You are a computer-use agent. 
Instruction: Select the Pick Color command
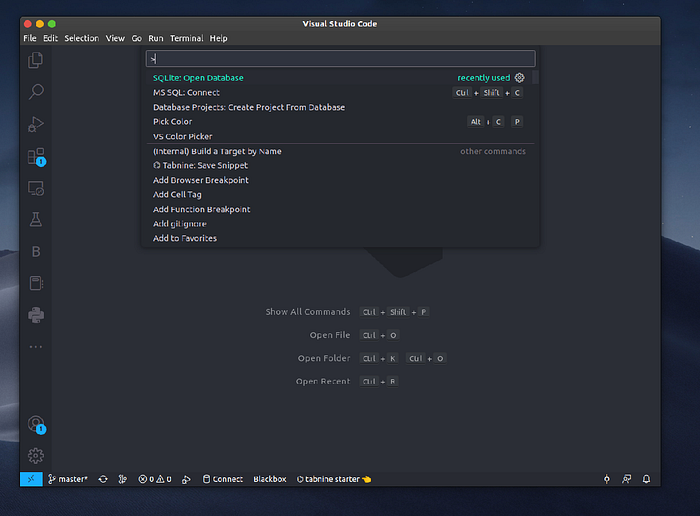(340, 121)
